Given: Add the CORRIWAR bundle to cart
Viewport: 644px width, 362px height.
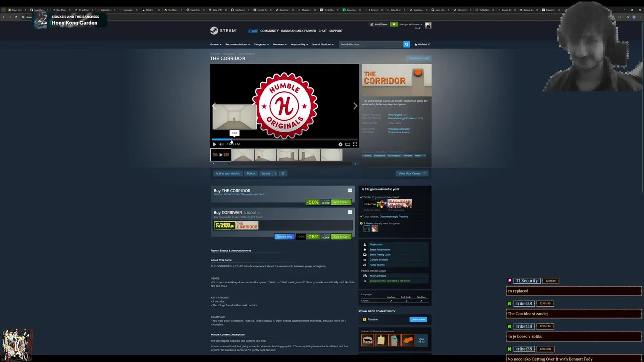Looking at the screenshot, I should (341, 237).
